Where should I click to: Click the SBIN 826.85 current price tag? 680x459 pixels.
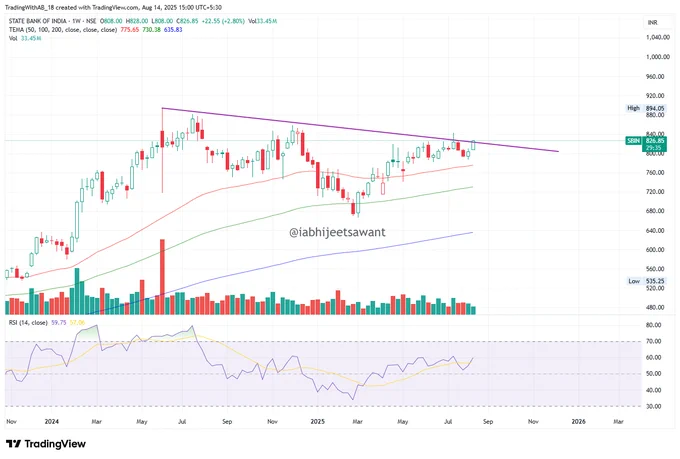(x=646, y=144)
